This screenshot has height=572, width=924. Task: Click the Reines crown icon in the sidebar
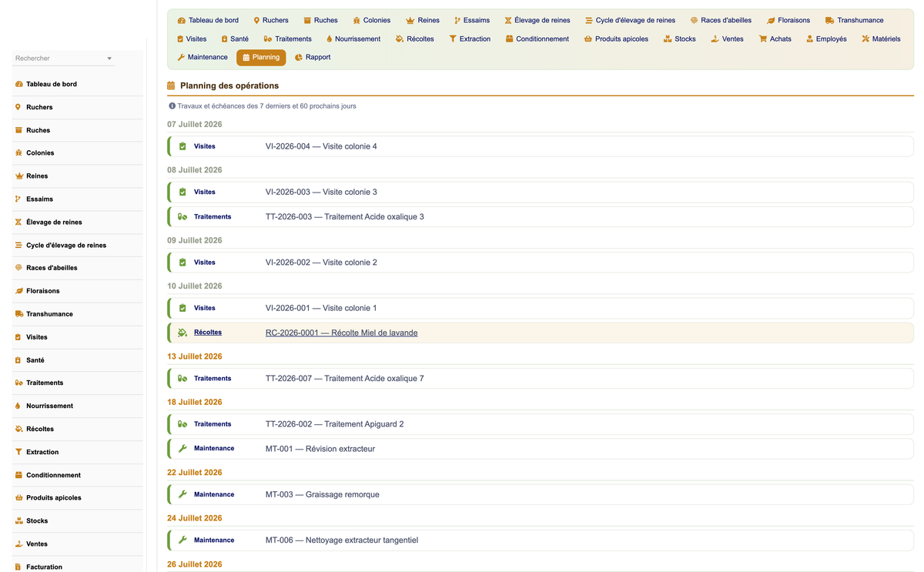pyautogui.click(x=18, y=176)
